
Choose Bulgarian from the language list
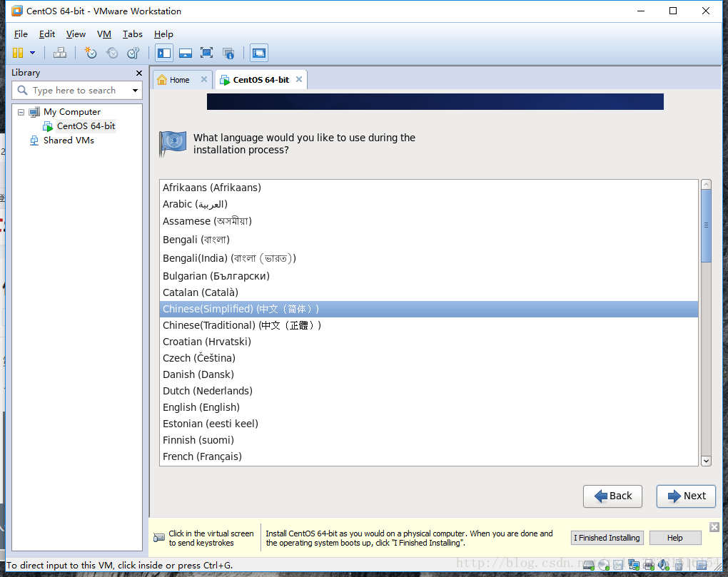(x=428, y=276)
